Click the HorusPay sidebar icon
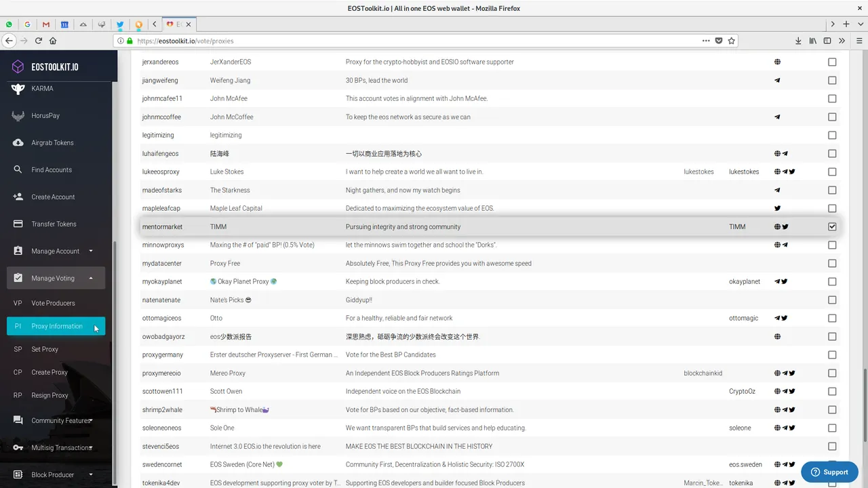 (x=18, y=115)
